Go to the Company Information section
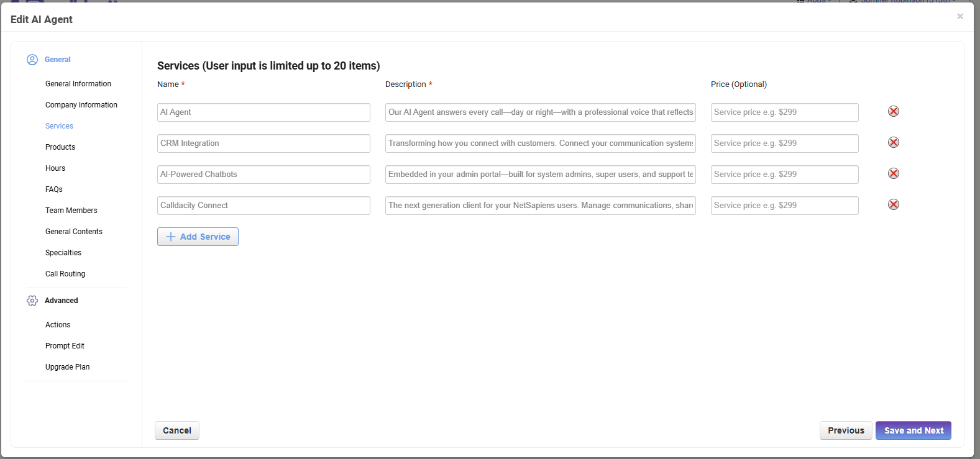 coord(81,105)
